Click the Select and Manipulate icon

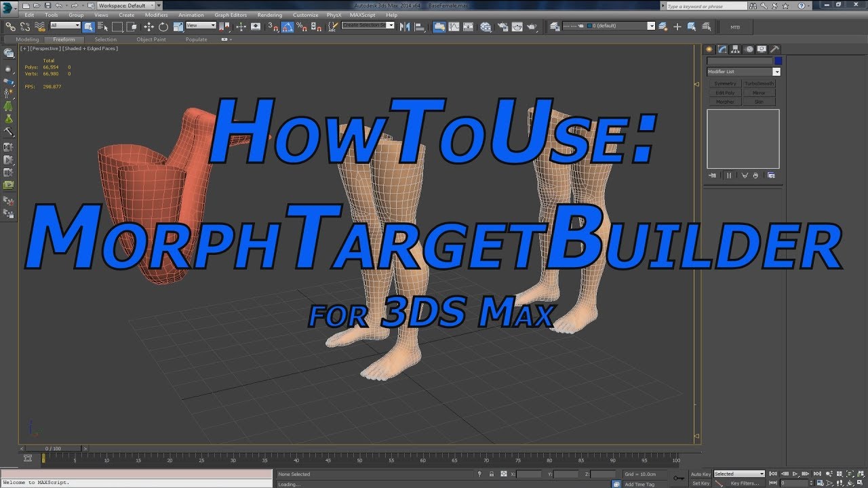[241, 26]
